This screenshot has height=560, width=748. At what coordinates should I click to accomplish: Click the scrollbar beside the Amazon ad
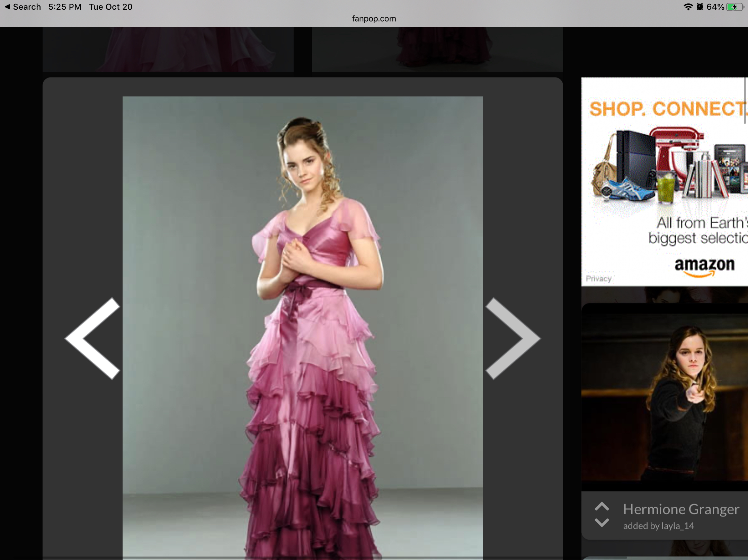745,101
